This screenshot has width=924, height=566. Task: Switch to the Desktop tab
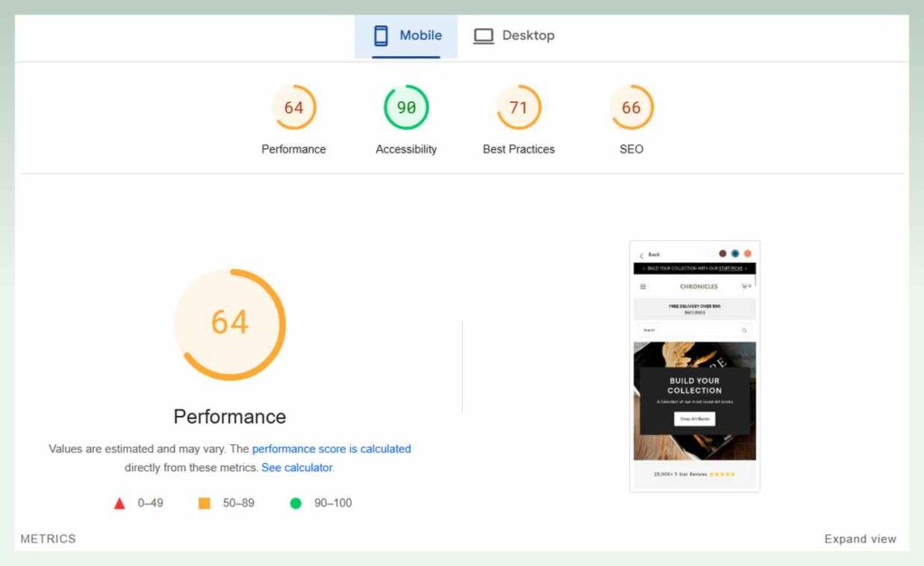(513, 36)
